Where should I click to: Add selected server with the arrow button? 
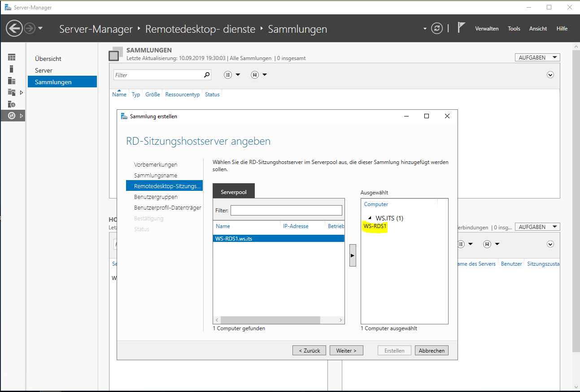pos(353,255)
